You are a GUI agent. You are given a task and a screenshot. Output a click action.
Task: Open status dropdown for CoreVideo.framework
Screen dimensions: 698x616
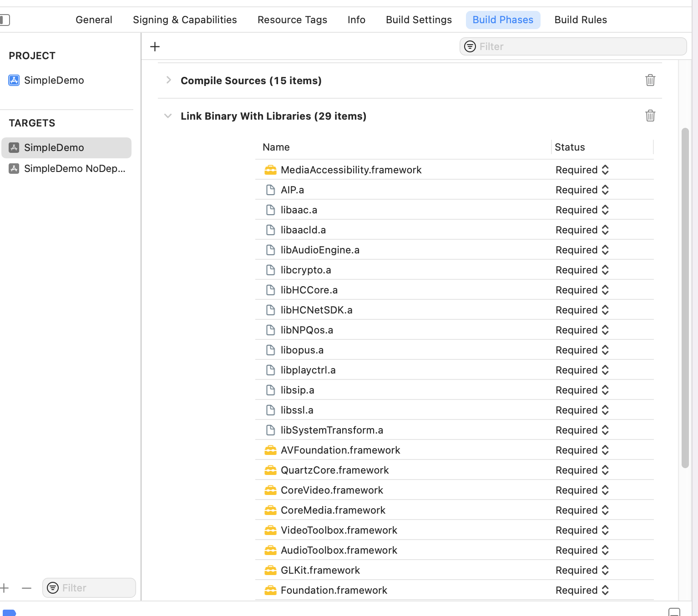582,490
